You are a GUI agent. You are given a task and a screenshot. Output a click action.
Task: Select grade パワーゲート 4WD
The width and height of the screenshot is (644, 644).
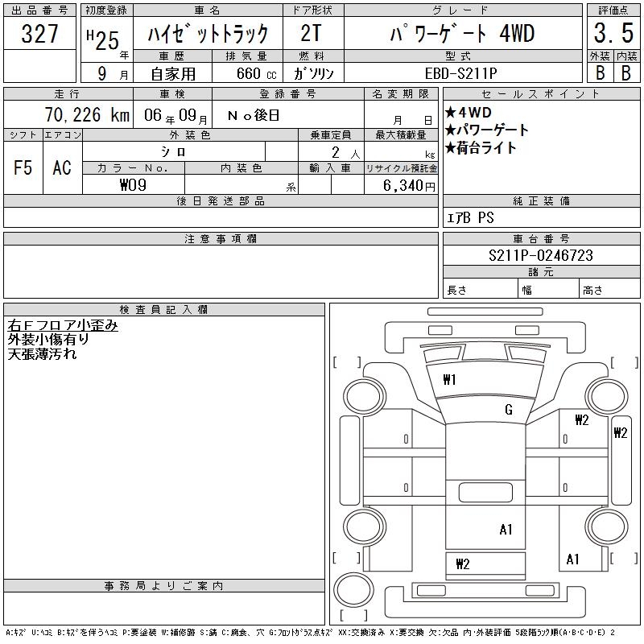(x=462, y=33)
